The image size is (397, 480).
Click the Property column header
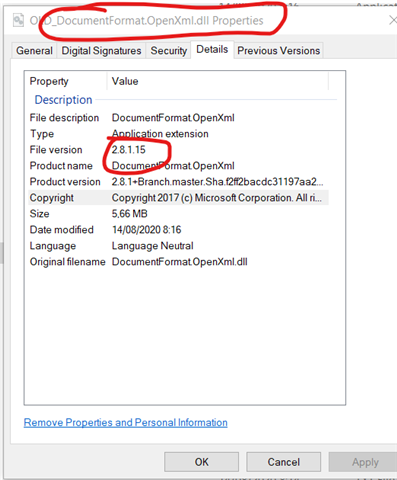coord(49,81)
